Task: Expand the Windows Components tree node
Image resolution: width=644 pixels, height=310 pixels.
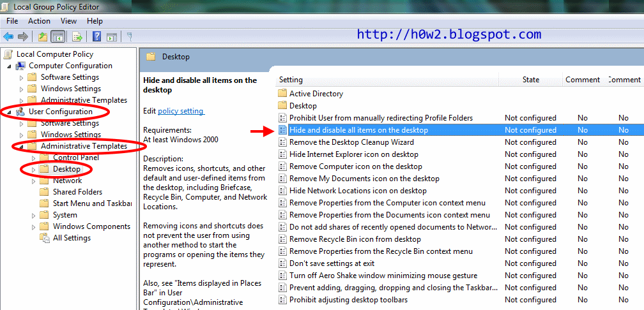Action: 34,226
